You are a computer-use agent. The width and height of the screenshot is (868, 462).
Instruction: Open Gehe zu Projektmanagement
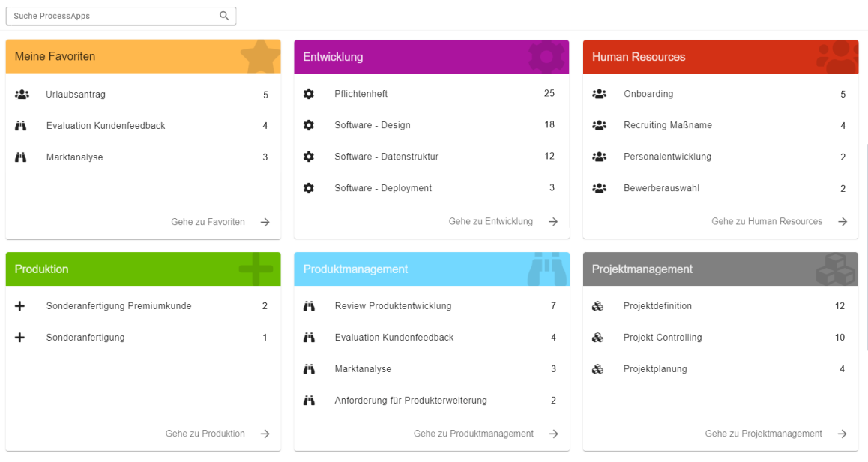(x=762, y=433)
